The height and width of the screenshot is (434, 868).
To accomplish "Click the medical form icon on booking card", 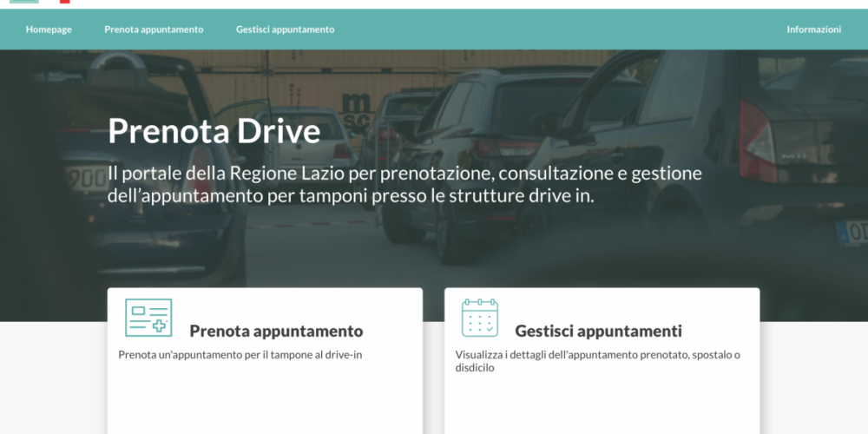I will tap(148, 318).
